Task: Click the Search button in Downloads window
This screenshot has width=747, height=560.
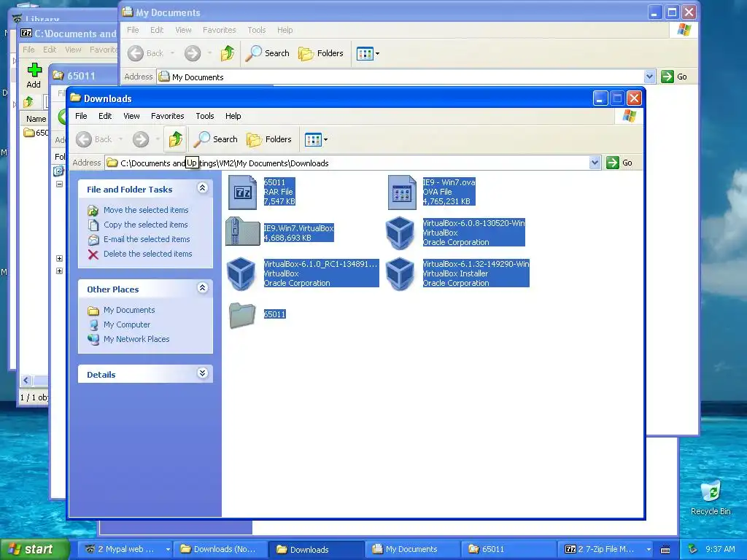Action: coord(215,139)
